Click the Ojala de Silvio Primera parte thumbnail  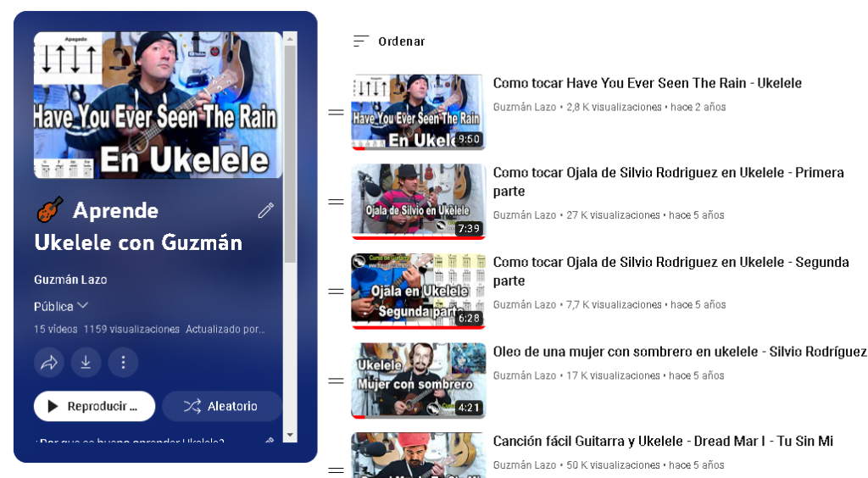coord(417,202)
